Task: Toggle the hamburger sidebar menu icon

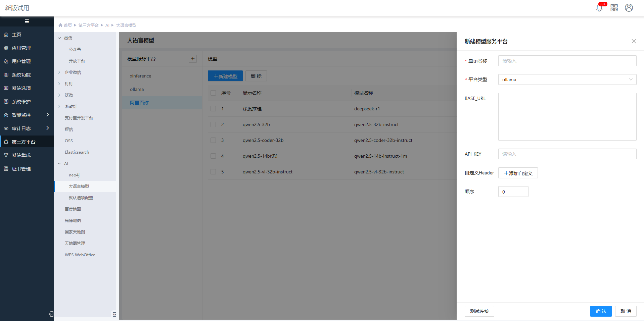Action: pos(27,21)
